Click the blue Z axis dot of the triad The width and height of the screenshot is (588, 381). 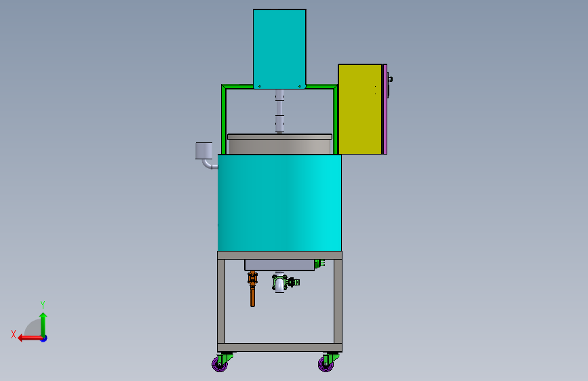(44, 338)
